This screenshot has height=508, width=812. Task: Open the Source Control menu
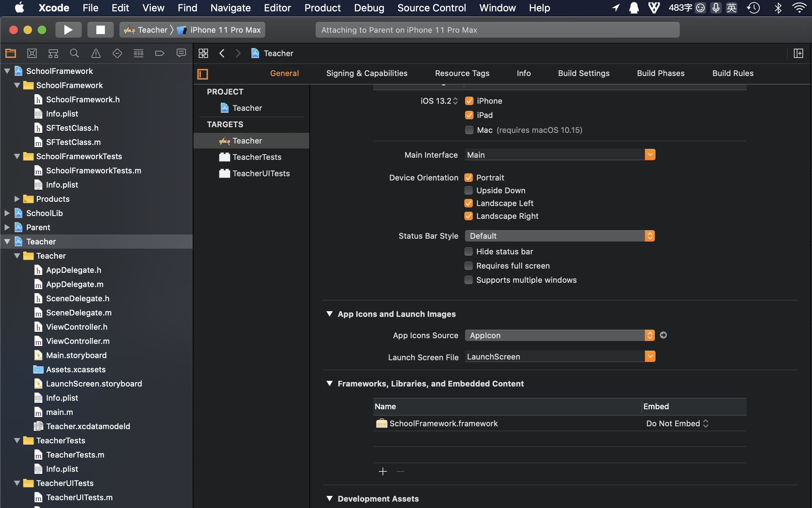tap(432, 8)
